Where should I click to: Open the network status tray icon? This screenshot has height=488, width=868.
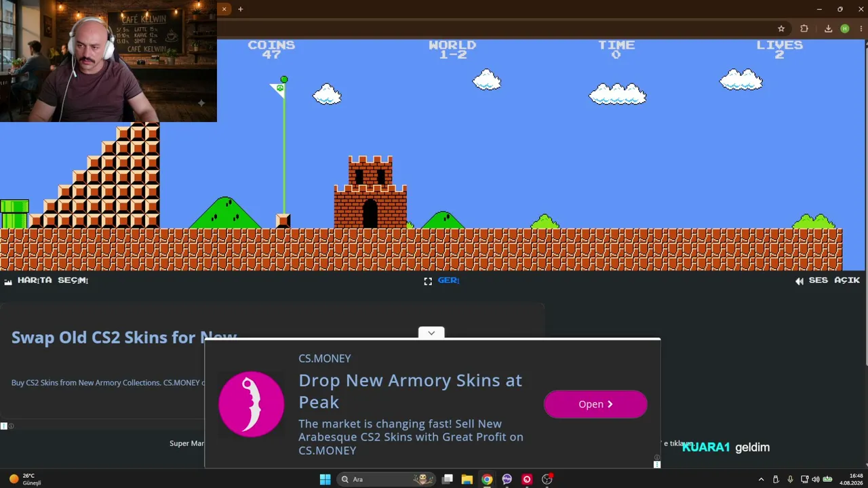[804, 479]
